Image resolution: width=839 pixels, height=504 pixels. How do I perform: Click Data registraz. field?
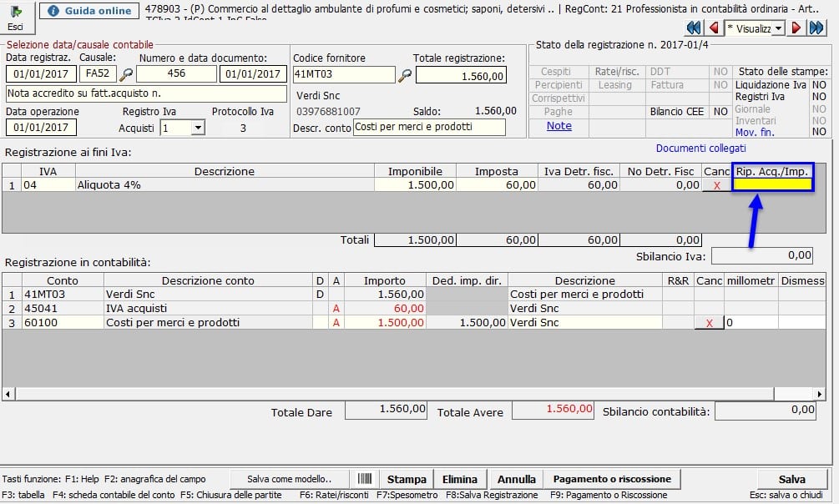[x=41, y=73]
